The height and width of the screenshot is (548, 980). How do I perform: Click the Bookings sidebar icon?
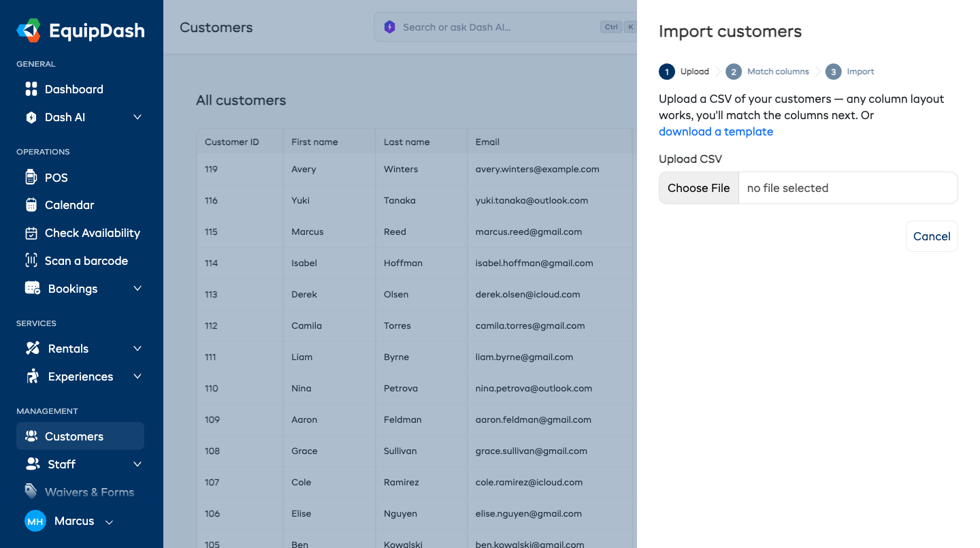[x=33, y=289]
